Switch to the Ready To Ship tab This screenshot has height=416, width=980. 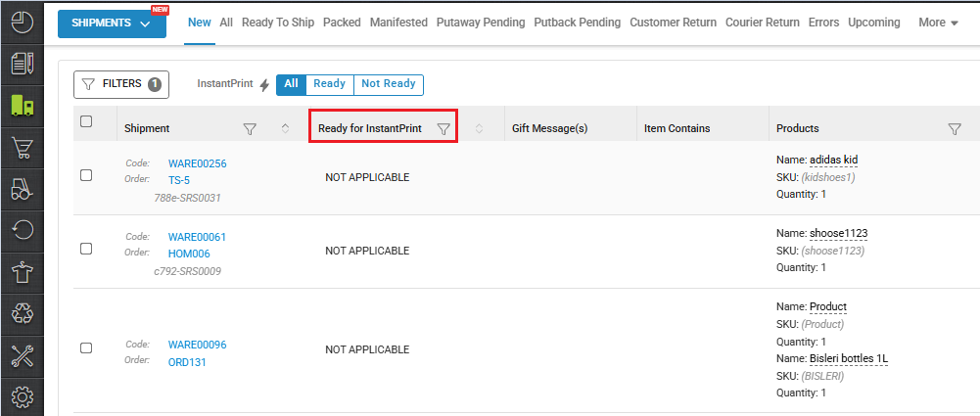click(x=278, y=23)
